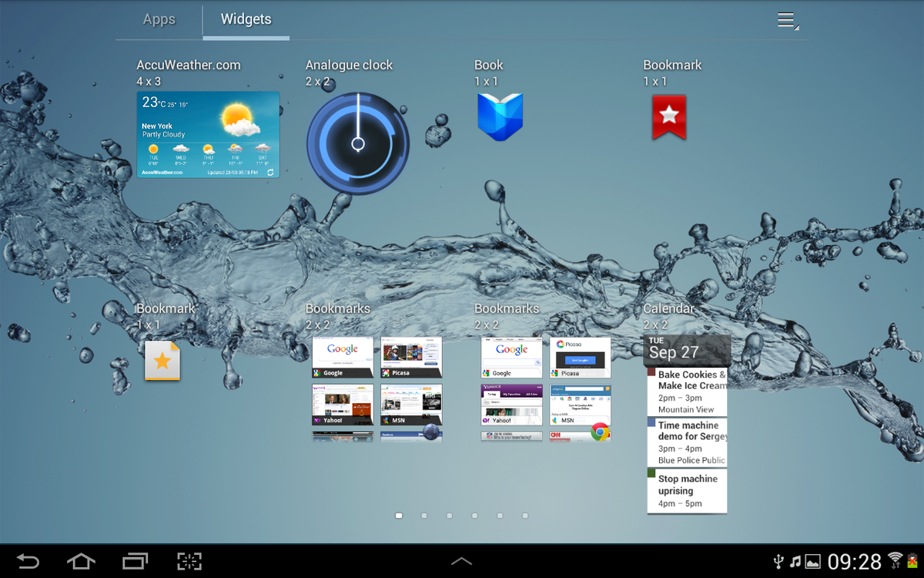Refresh AccuWeather via its refresh arrow
This screenshot has height=578, width=924.
(x=271, y=173)
